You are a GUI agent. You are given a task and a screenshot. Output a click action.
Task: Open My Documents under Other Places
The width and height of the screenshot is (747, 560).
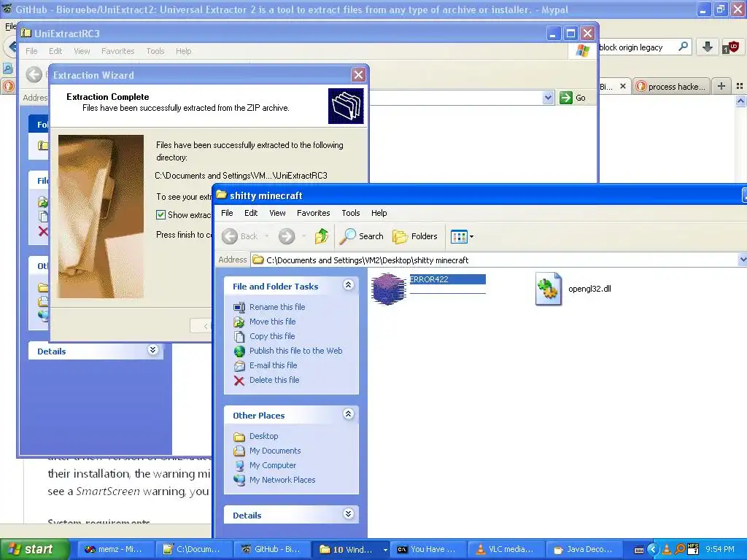click(275, 451)
